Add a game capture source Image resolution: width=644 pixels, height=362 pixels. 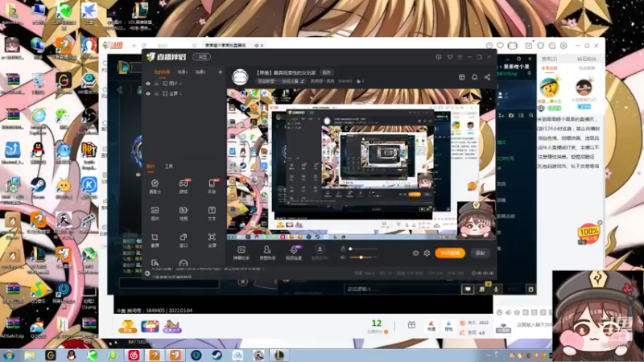click(184, 186)
